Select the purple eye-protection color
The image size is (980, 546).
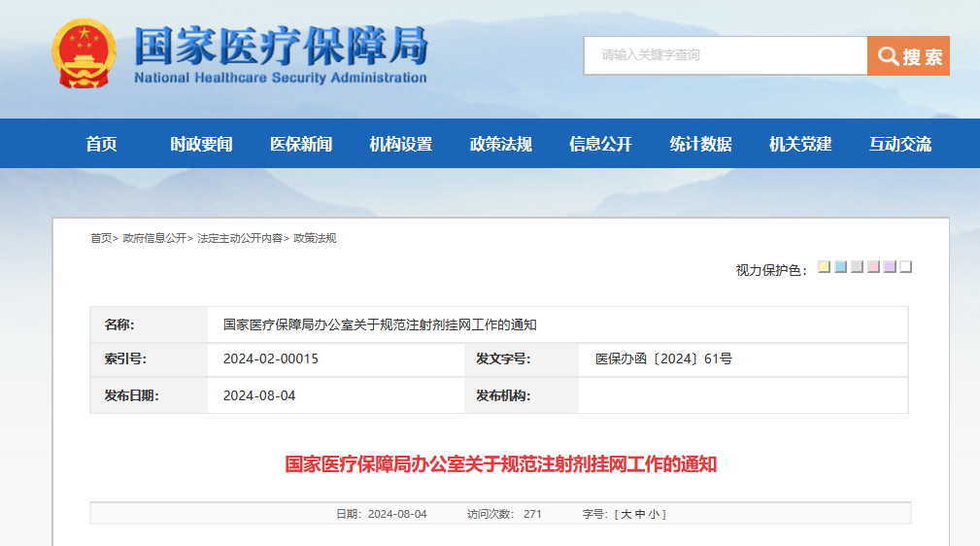coord(890,267)
